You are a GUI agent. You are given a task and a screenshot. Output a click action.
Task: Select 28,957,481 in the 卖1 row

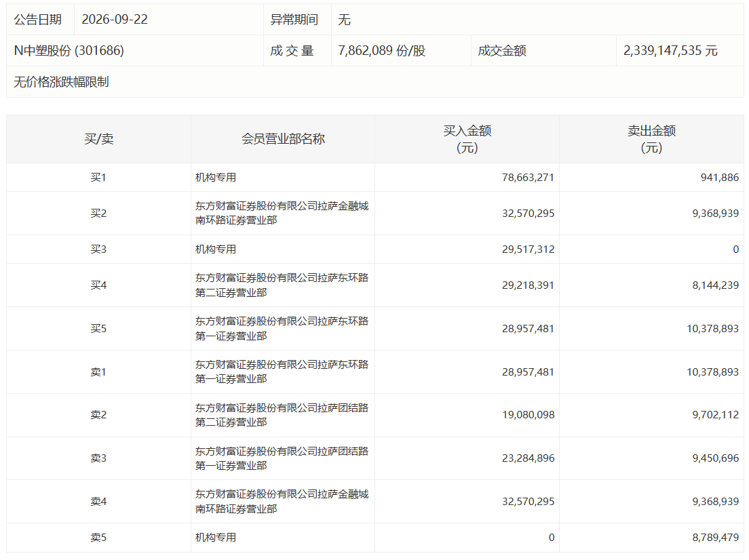pos(528,372)
